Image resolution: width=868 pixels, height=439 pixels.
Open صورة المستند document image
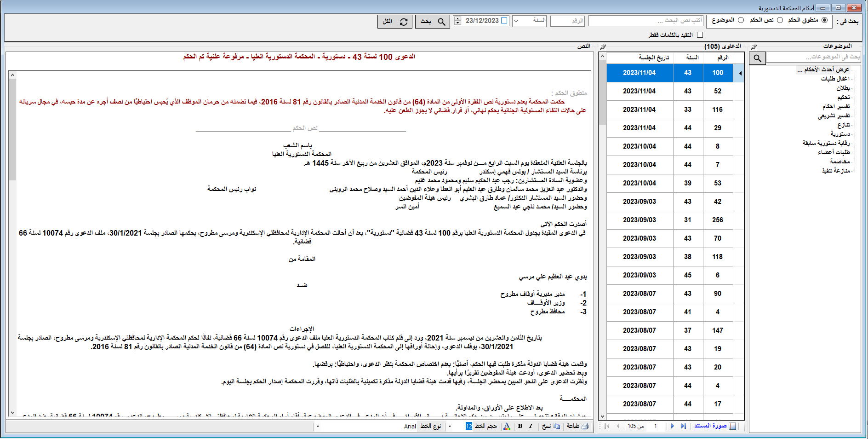(x=715, y=426)
